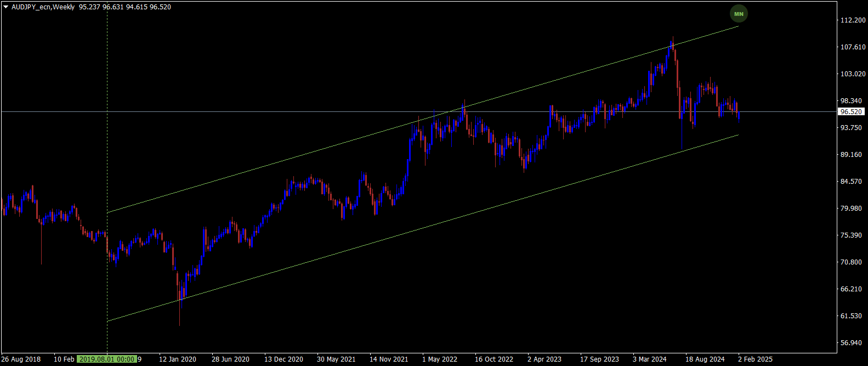Image resolution: width=868 pixels, height=366 pixels.
Task: Click the 98.340 price axis label
Action: [x=852, y=101]
